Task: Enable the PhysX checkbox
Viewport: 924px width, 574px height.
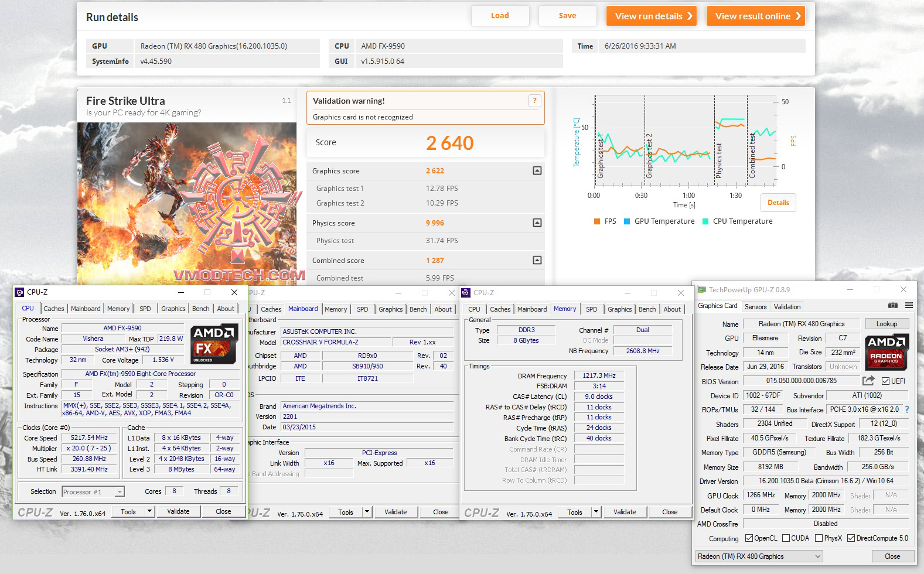Action: click(x=819, y=538)
